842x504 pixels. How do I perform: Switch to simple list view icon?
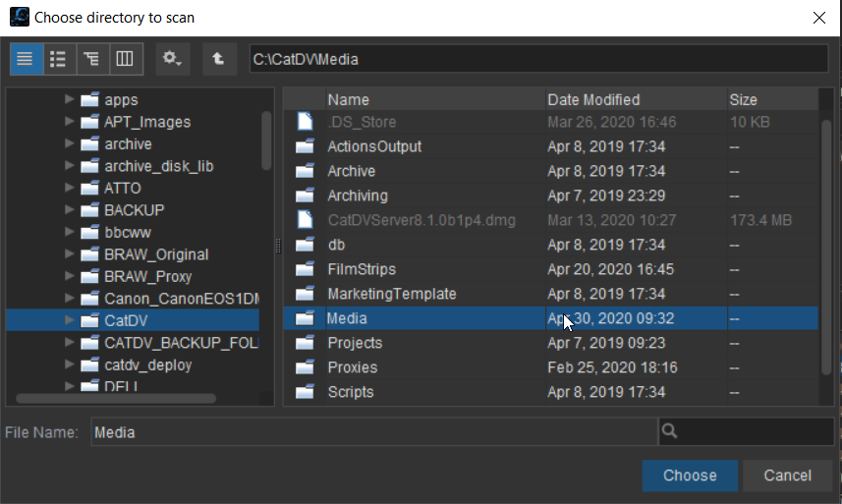[x=26, y=59]
